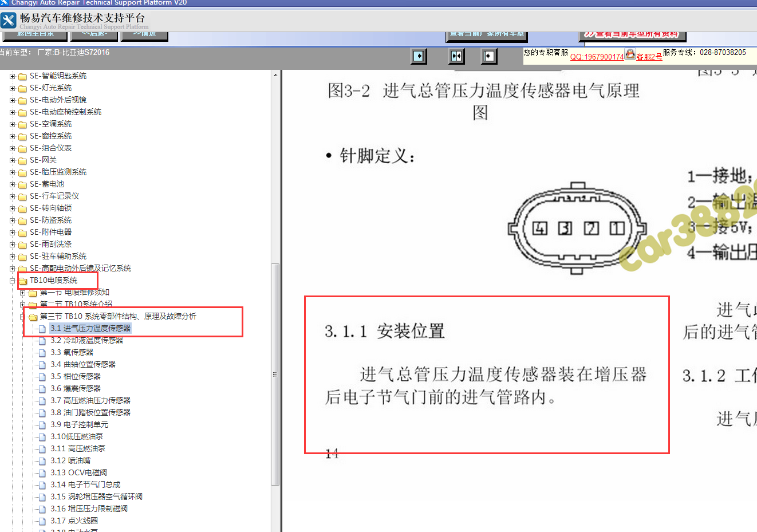Click the heading 3.1.1 安装位置
The width and height of the screenshot is (757, 532).
pyautogui.click(x=385, y=331)
